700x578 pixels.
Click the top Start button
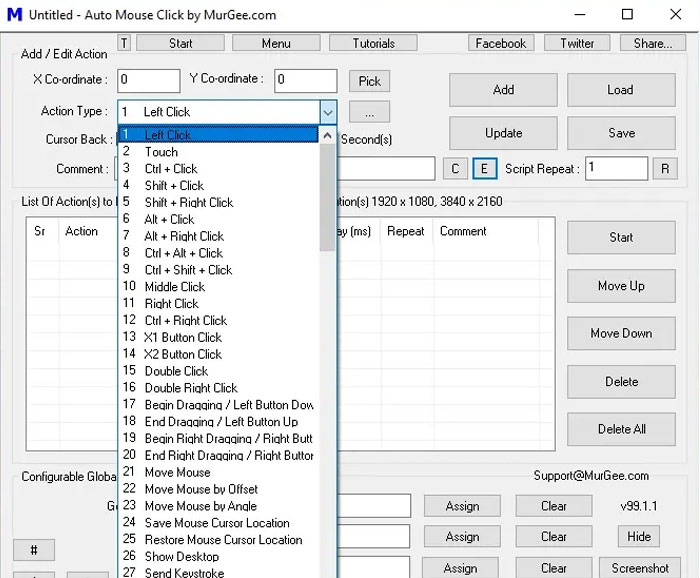click(x=180, y=43)
